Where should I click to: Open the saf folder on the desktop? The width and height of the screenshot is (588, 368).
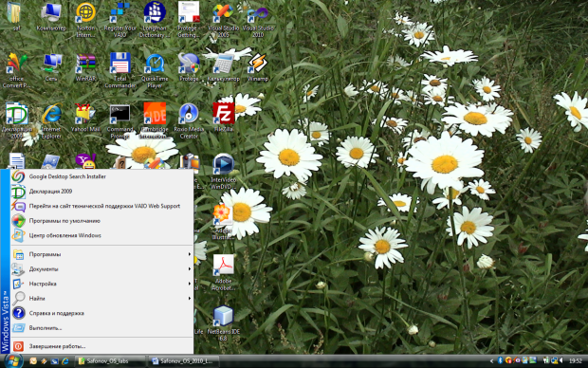coord(15,16)
